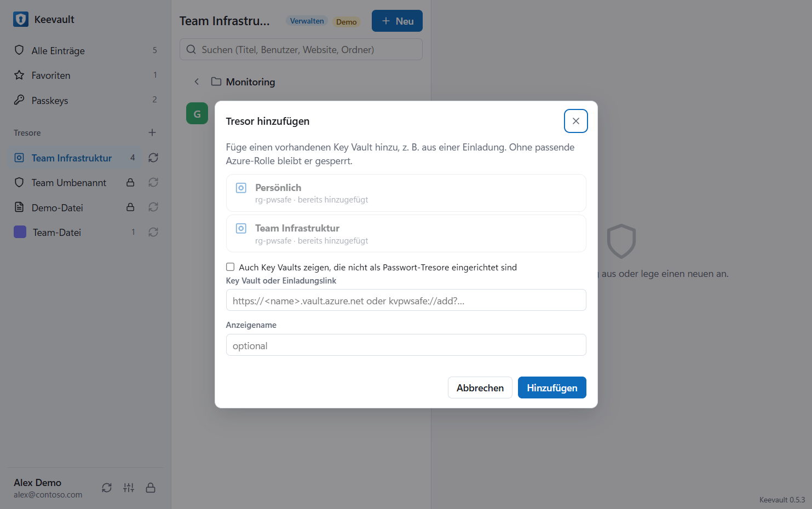The image size is (812, 509).
Task: Open the Favoriten list
Action: [x=85, y=76]
